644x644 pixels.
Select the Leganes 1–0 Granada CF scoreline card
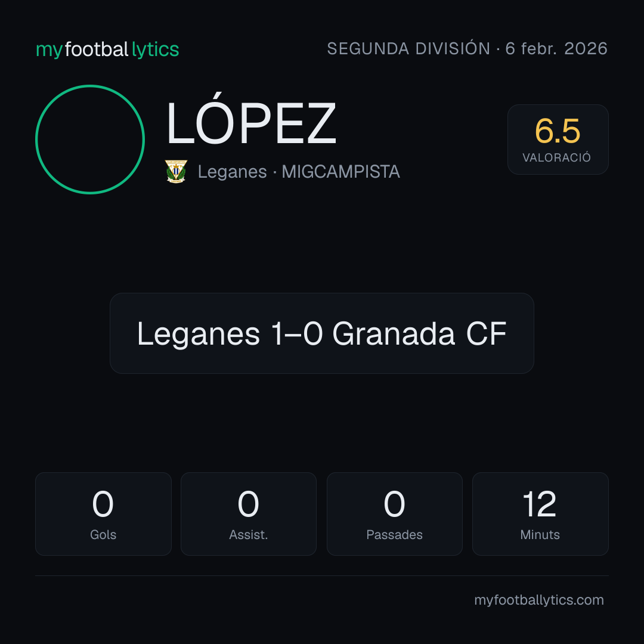[322, 333]
